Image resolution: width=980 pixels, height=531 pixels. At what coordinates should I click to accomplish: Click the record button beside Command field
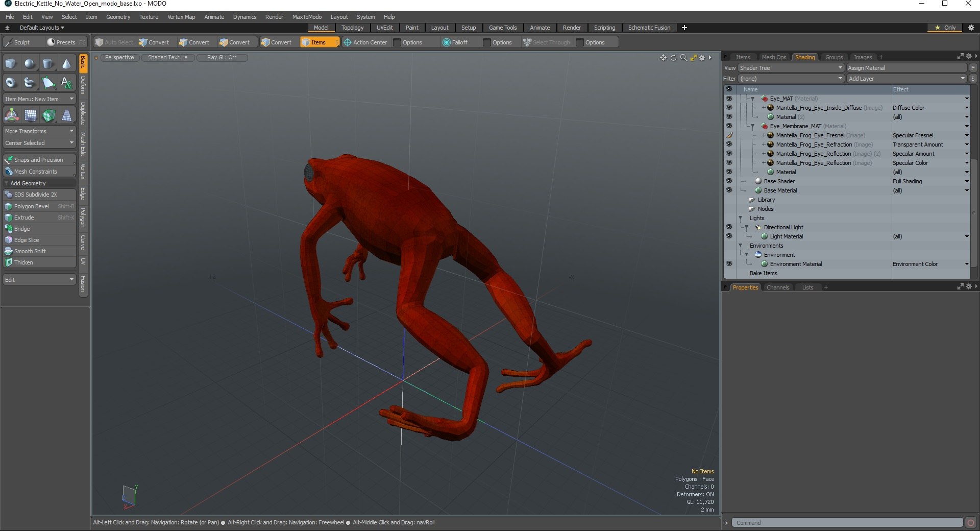pos(971,523)
